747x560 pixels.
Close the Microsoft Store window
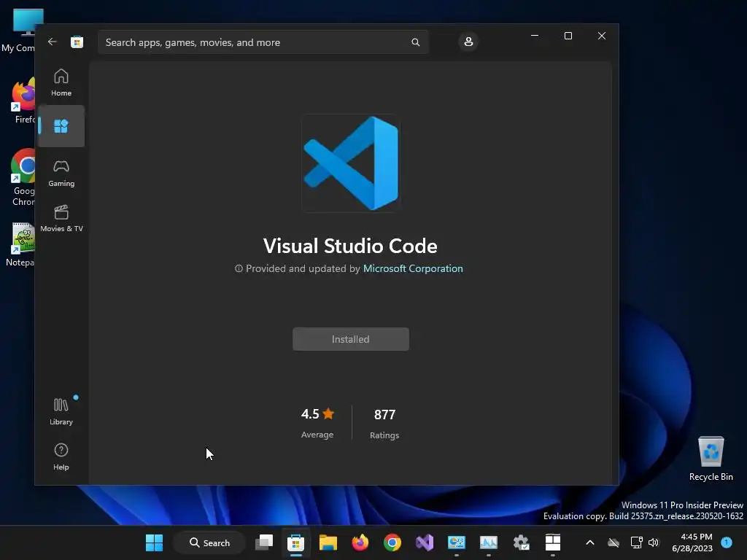point(602,36)
